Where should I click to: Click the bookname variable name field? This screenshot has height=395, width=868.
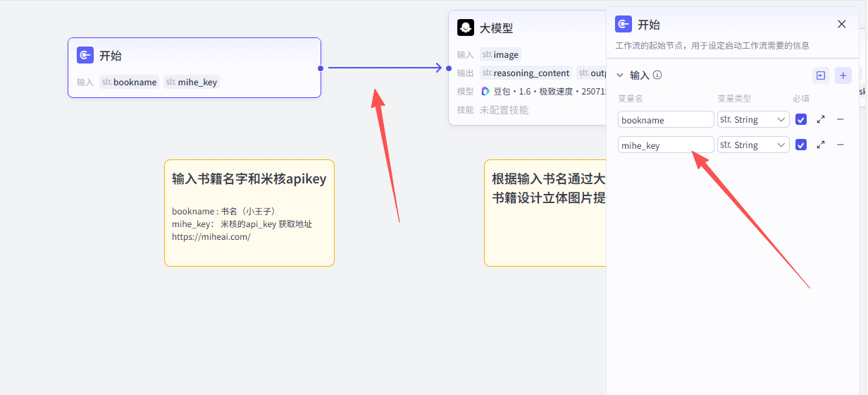click(665, 120)
